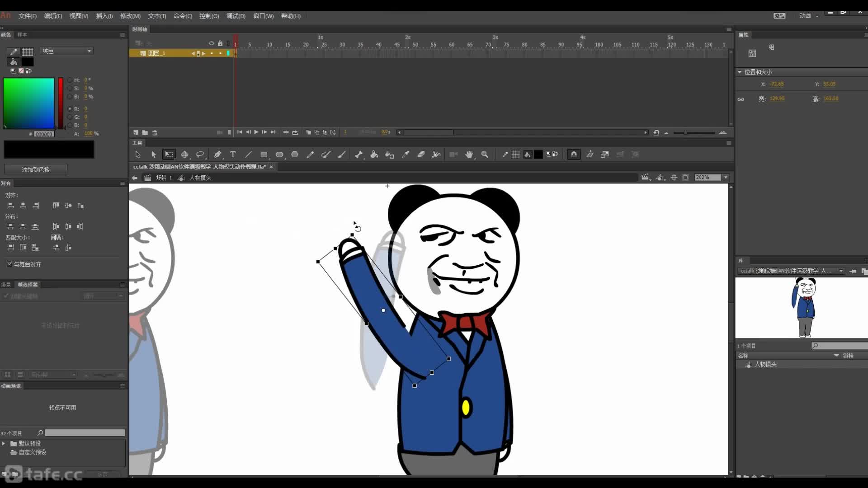This screenshot has width=868, height=488.
Task: Open the library document dropdown
Action: [791, 271]
